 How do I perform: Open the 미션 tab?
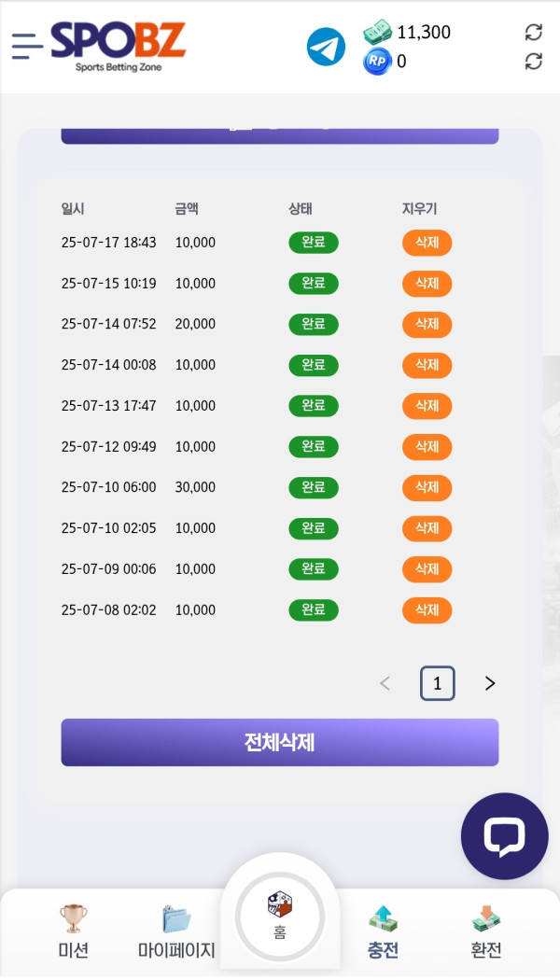(x=73, y=931)
